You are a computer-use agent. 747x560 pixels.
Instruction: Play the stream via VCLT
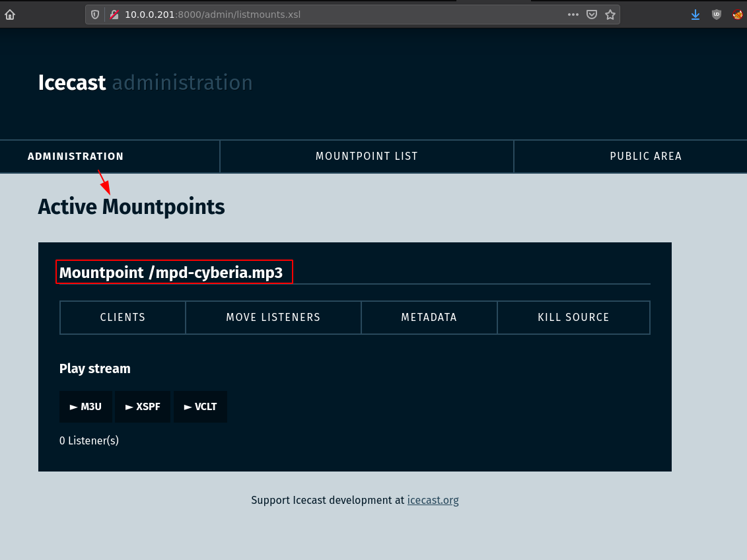pos(200,407)
